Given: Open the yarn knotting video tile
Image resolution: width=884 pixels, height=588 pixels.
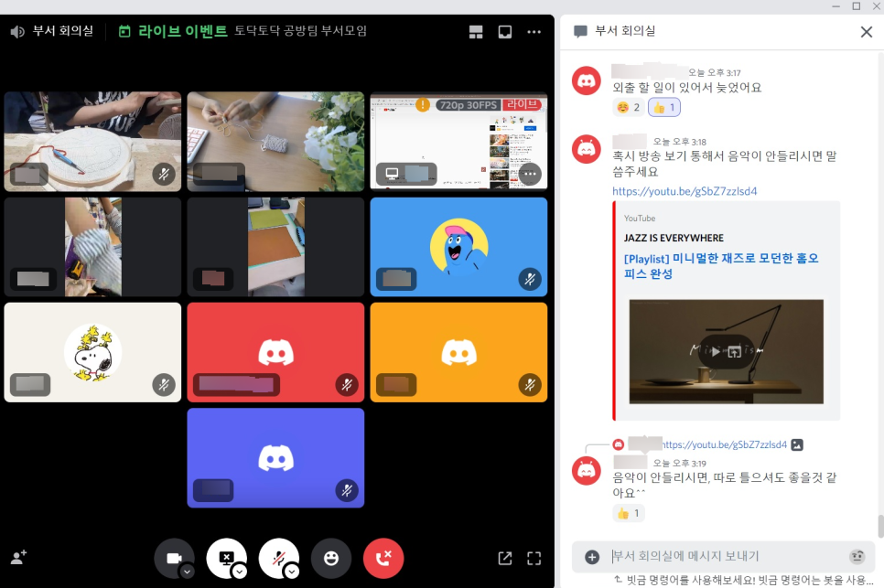Looking at the screenshot, I should coord(275,142).
